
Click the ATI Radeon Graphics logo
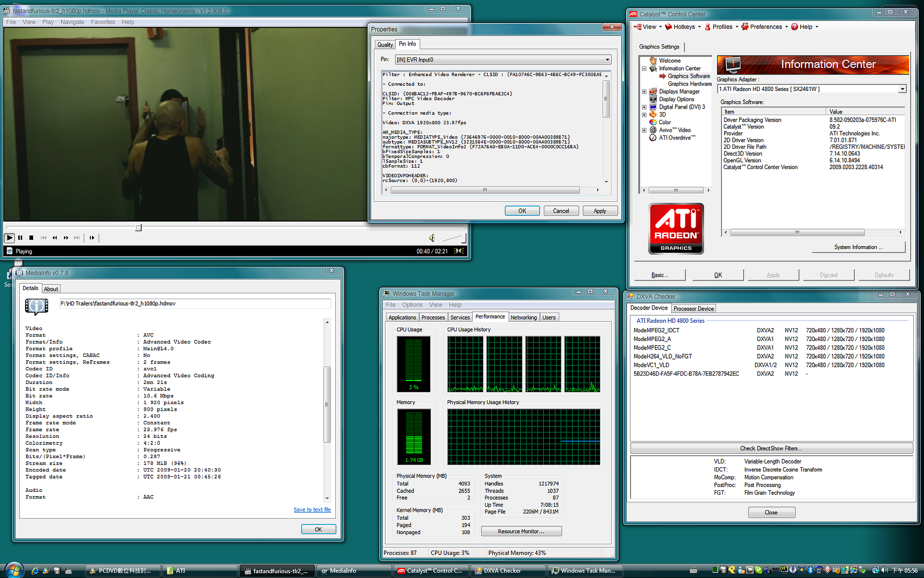pos(676,229)
